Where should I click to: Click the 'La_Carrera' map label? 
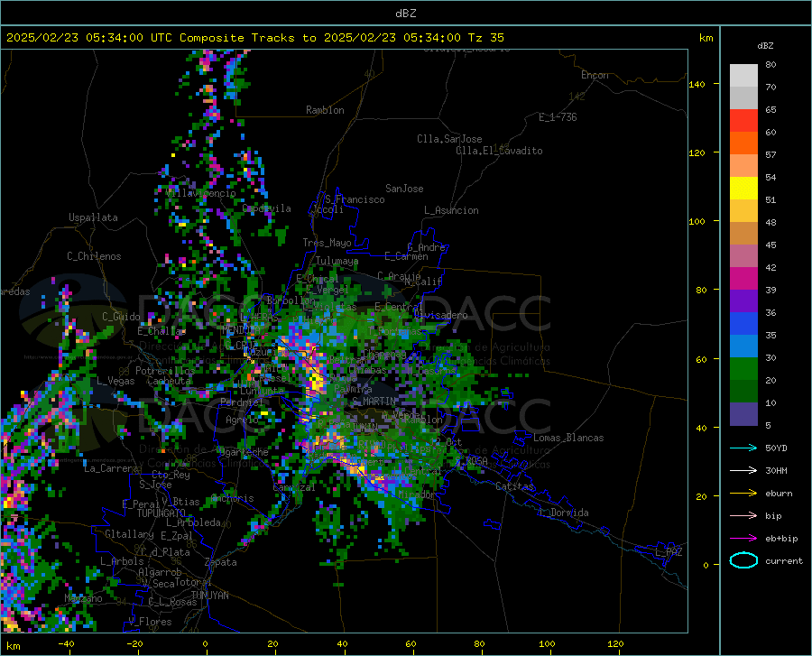(111, 468)
